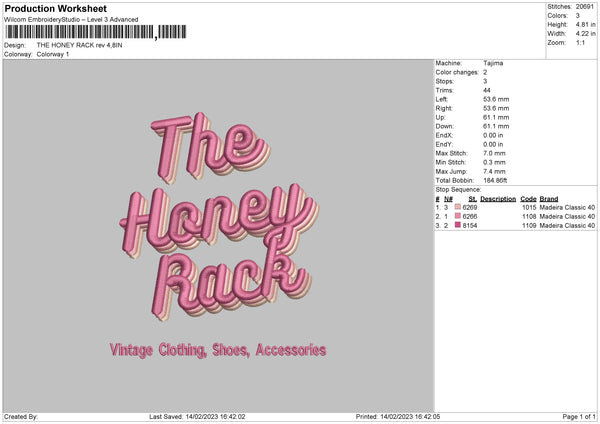
Task: Click the Created By label
Action: [21, 417]
